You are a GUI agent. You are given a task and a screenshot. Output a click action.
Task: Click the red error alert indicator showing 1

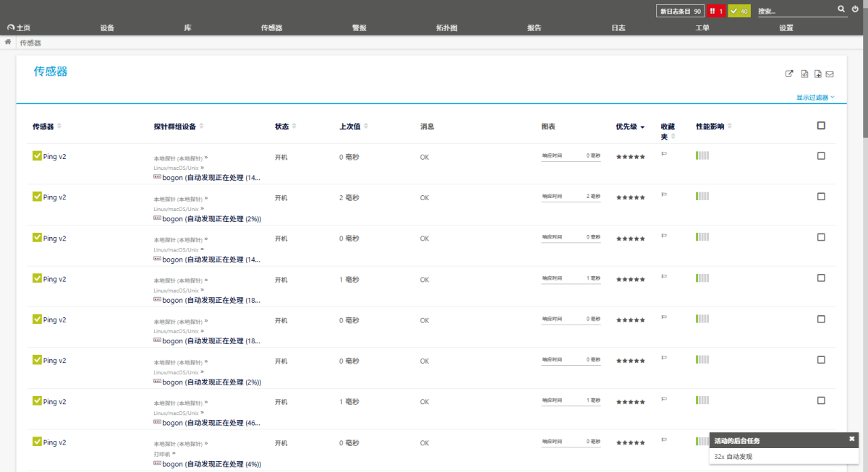pos(718,11)
